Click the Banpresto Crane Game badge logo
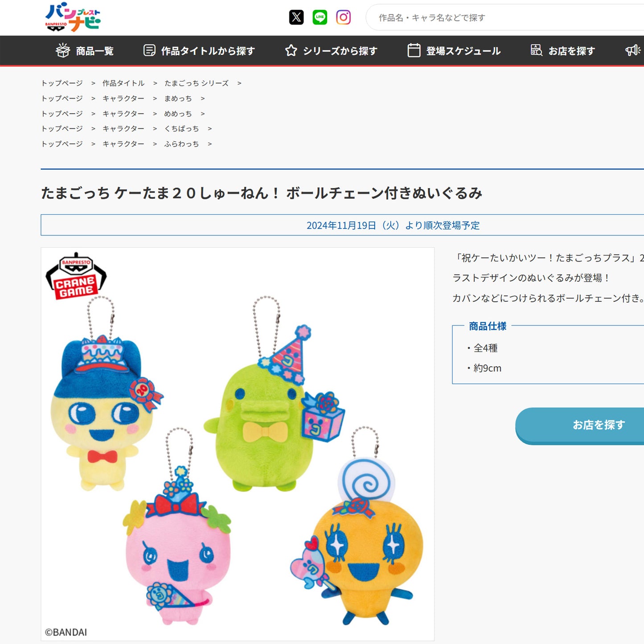644x644 pixels. tap(76, 276)
